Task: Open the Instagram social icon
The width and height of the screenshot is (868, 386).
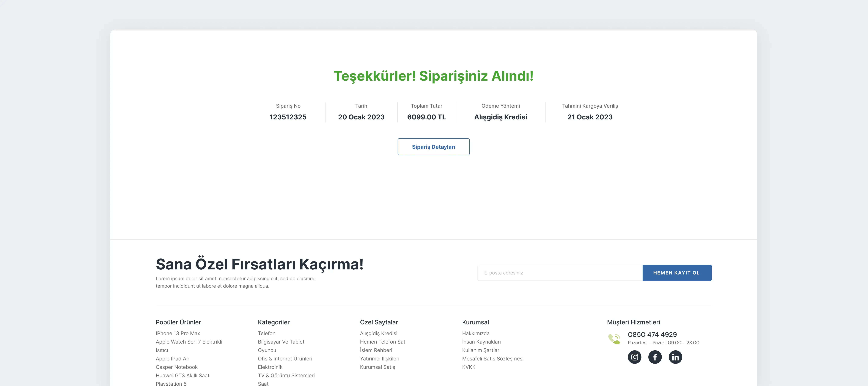Action: pos(634,357)
